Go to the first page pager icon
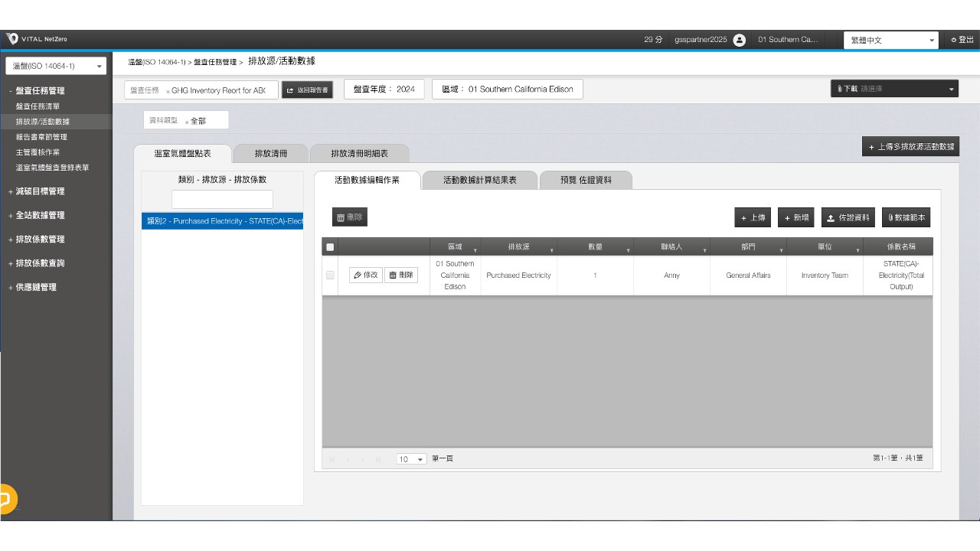This screenshot has width=980, height=551. click(x=332, y=459)
